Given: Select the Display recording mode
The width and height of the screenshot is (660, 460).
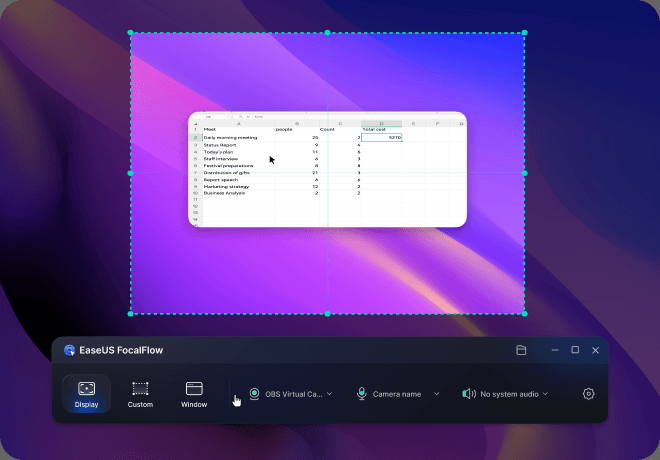Looking at the screenshot, I should click(x=86, y=393).
